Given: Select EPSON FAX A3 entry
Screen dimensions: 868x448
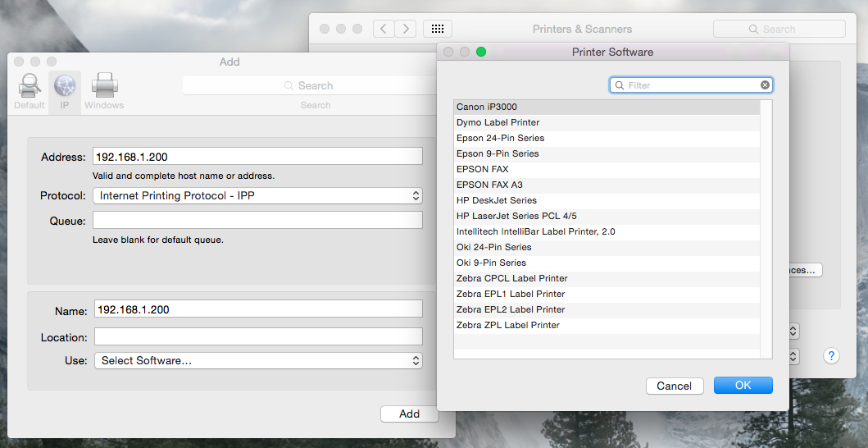Looking at the screenshot, I should pyautogui.click(x=607, y=185).
